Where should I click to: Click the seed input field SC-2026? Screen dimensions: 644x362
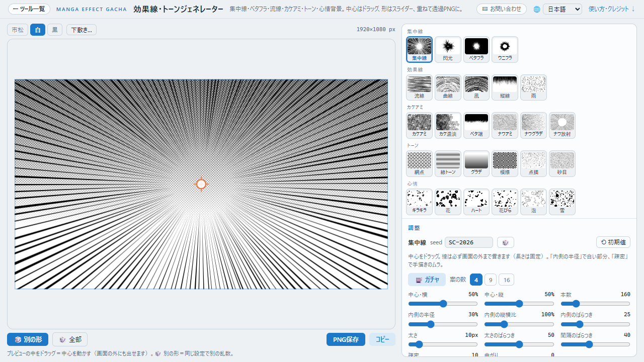(469, 242)
